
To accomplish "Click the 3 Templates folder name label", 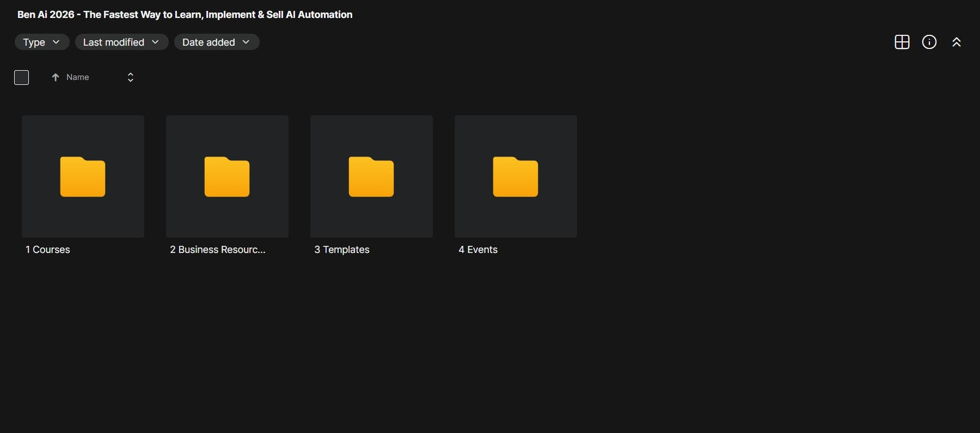I will [x=341, y=250].
